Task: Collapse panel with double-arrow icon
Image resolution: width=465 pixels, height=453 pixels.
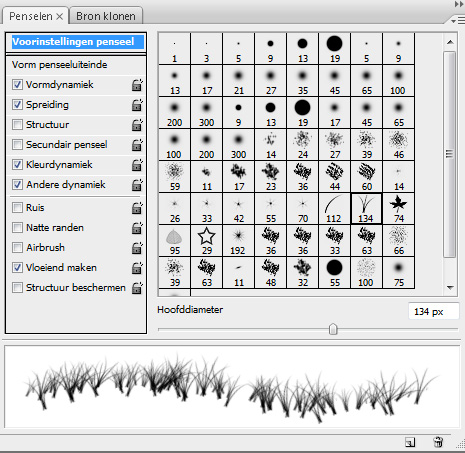Action: 459,4
